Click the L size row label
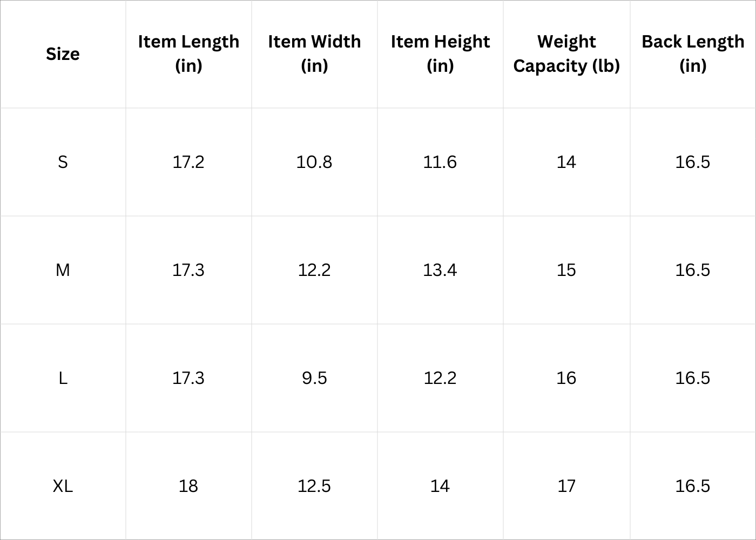This screenshot has width=756, height=540. pos(63,378)
